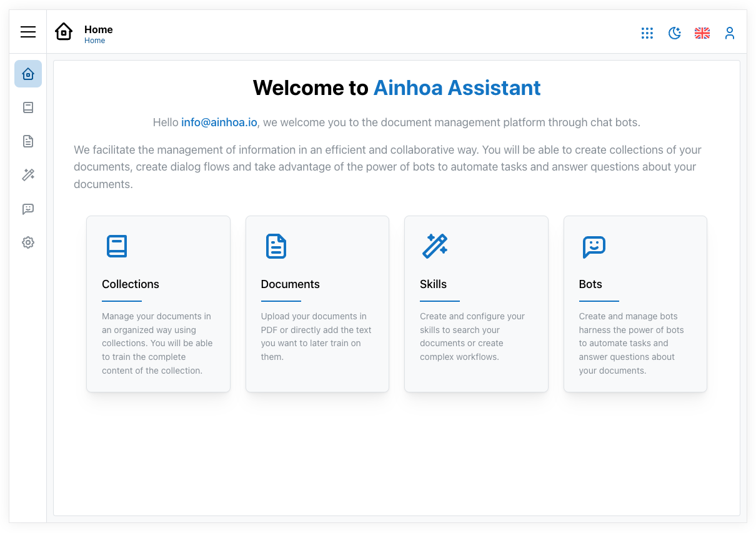Open the user profile icon top right
Screen dimensions: 756x533
click(730, 33)
